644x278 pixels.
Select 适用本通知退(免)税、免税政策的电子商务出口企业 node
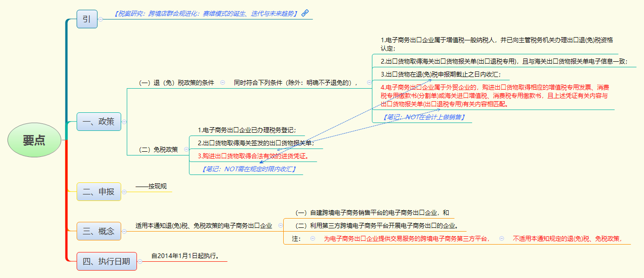204,226
